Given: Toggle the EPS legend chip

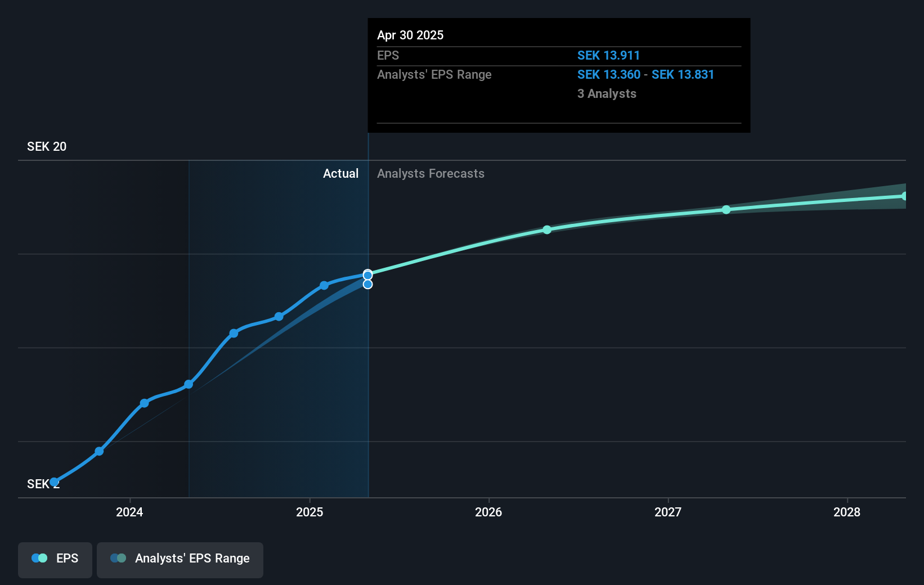Looking at the screenshot, I should 55,560.
